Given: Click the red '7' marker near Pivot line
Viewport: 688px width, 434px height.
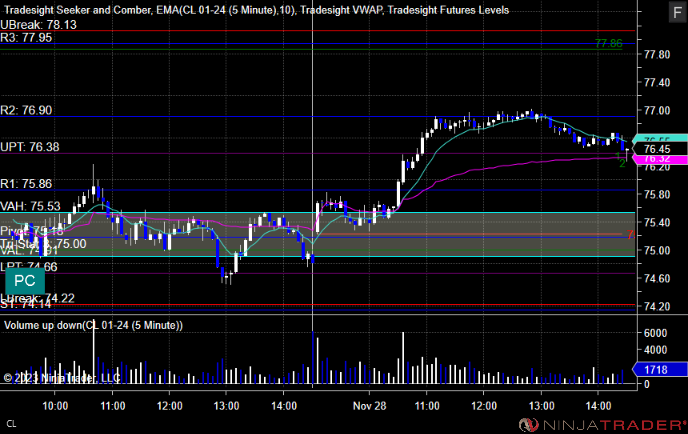Looking at the screenshot, I should point(631,235).
